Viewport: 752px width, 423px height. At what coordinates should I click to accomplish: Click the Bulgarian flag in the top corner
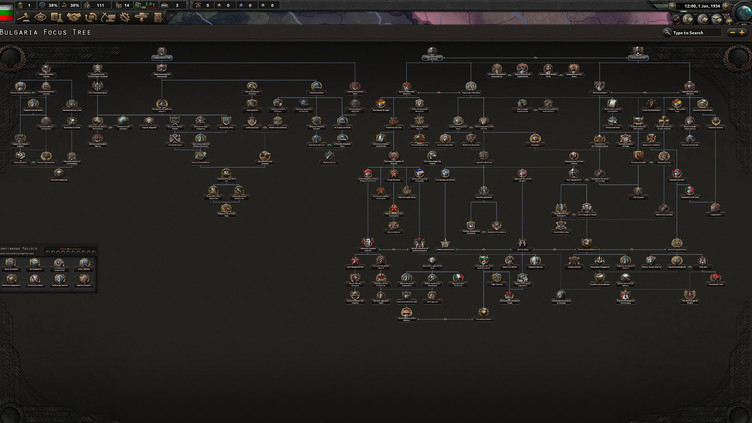click(6, 12)
